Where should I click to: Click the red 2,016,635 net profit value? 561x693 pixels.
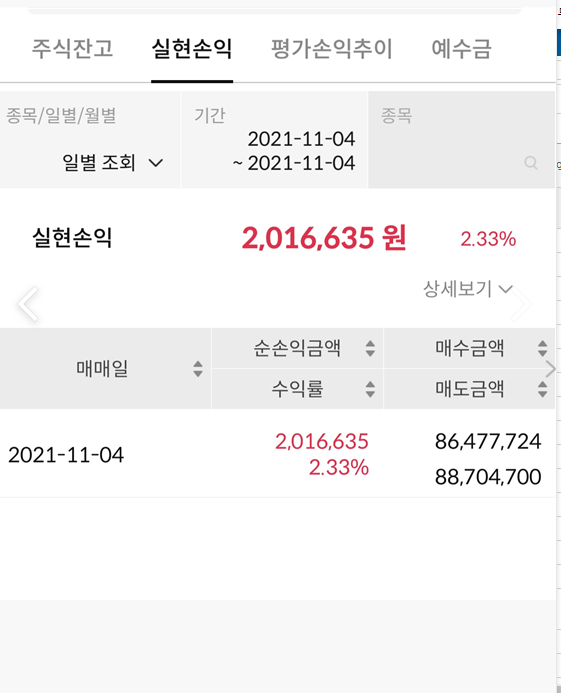322,442
